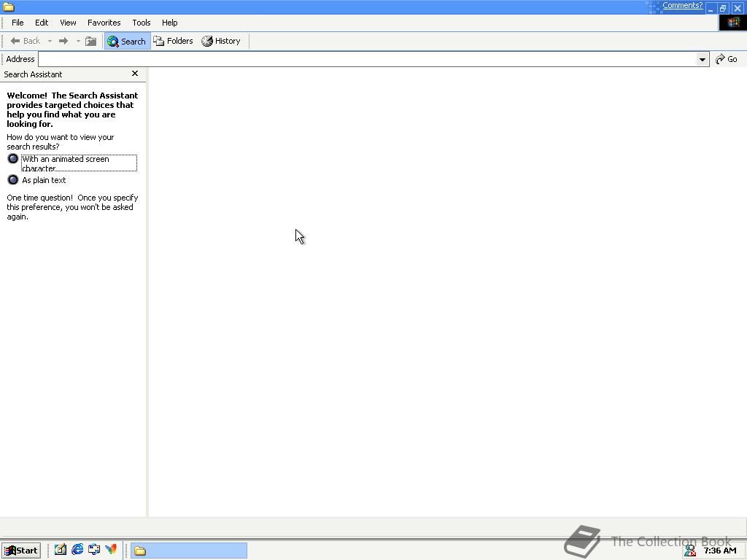Open the Edit menu
The height and width of the screenshot is (560, 747).
tap(42, 23)
